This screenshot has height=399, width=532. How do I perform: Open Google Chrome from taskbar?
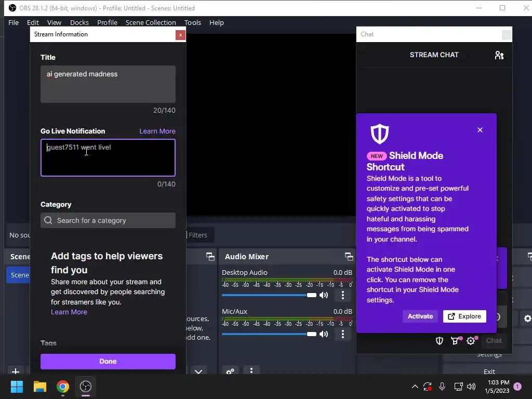[x=63, y=387]
